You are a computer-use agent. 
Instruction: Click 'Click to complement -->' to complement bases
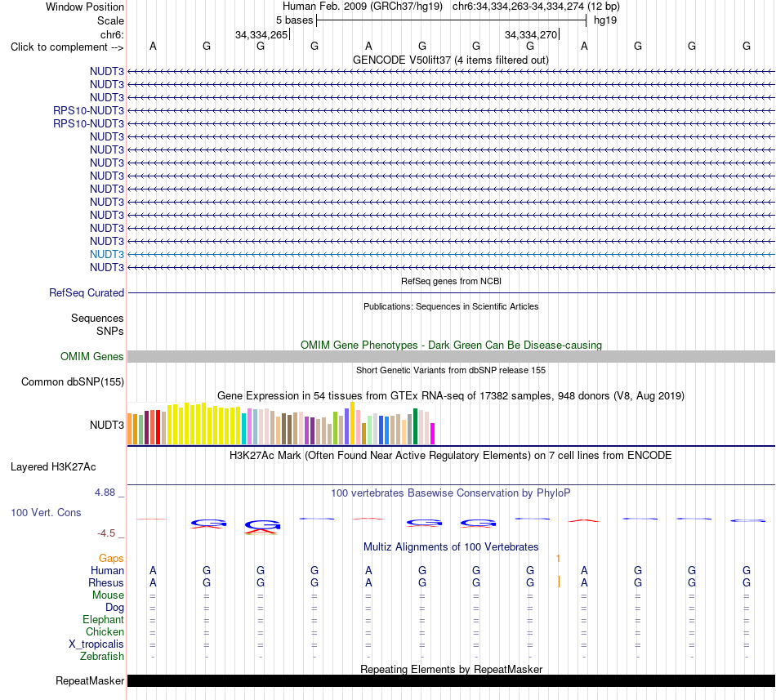click(x=67, y=47)
